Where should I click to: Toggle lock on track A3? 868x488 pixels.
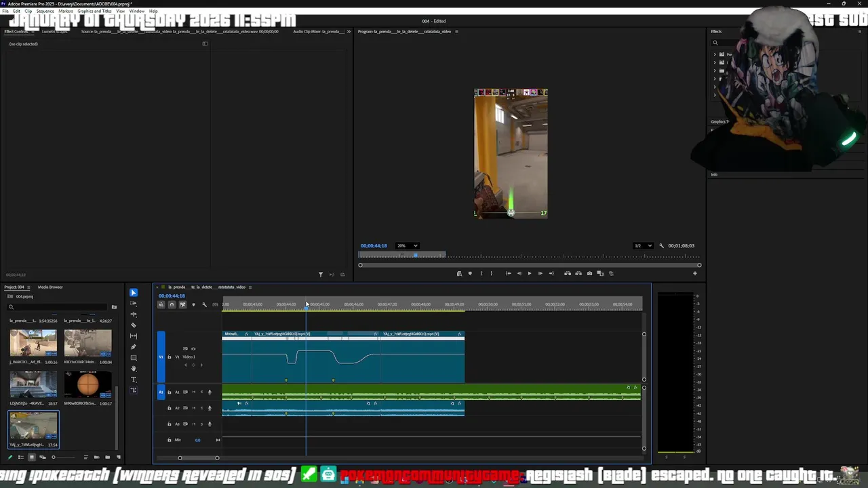click(170, 424)
